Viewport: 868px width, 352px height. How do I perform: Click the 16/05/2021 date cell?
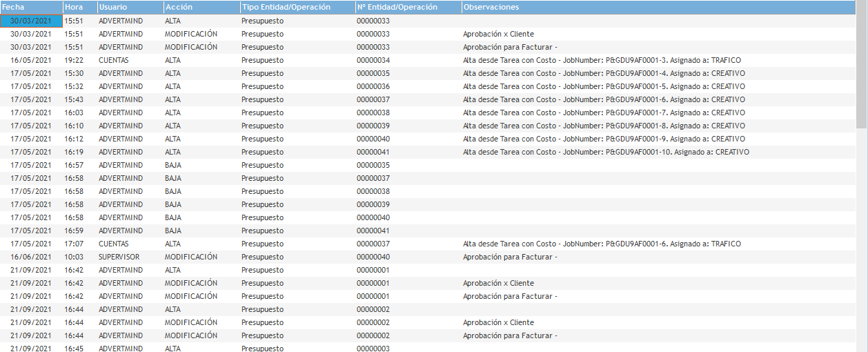tap(31, 60)
